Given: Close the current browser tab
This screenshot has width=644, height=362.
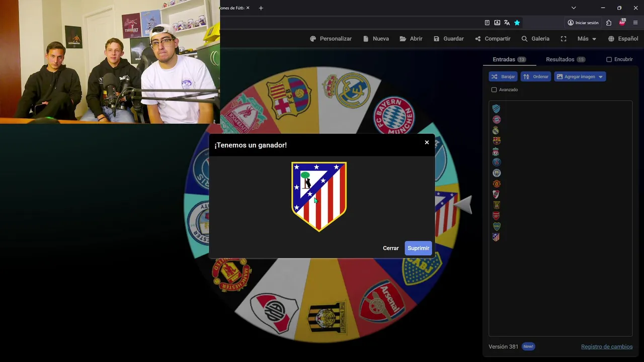Looking at the screenshot, I should [248, 8].
